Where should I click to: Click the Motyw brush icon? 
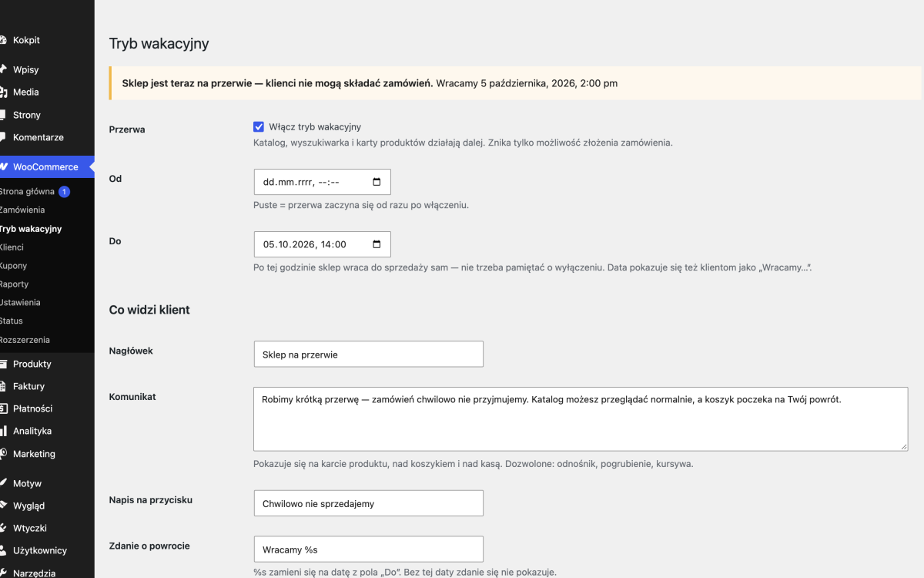pos(3,483)
